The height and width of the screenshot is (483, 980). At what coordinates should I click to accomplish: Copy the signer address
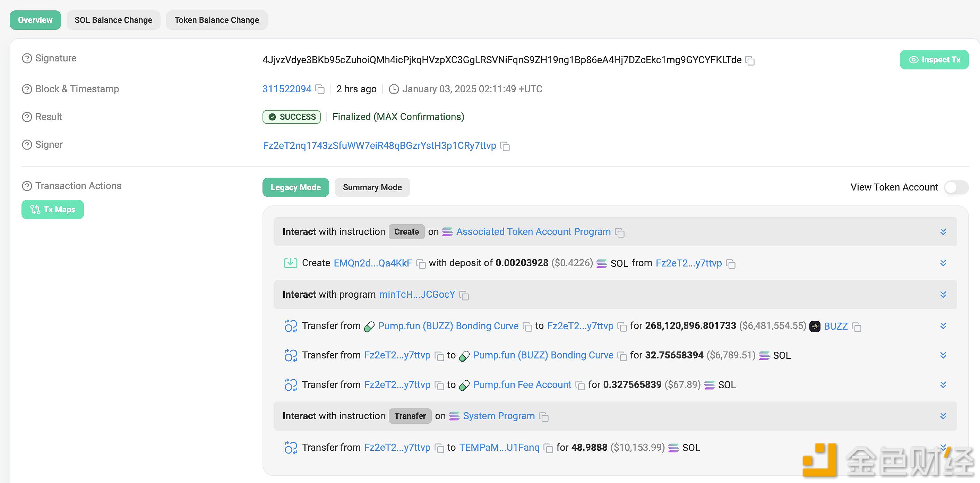505,146
